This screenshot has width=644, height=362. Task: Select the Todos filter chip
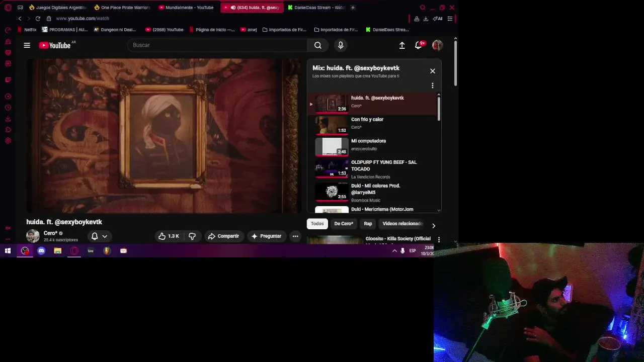317,224
